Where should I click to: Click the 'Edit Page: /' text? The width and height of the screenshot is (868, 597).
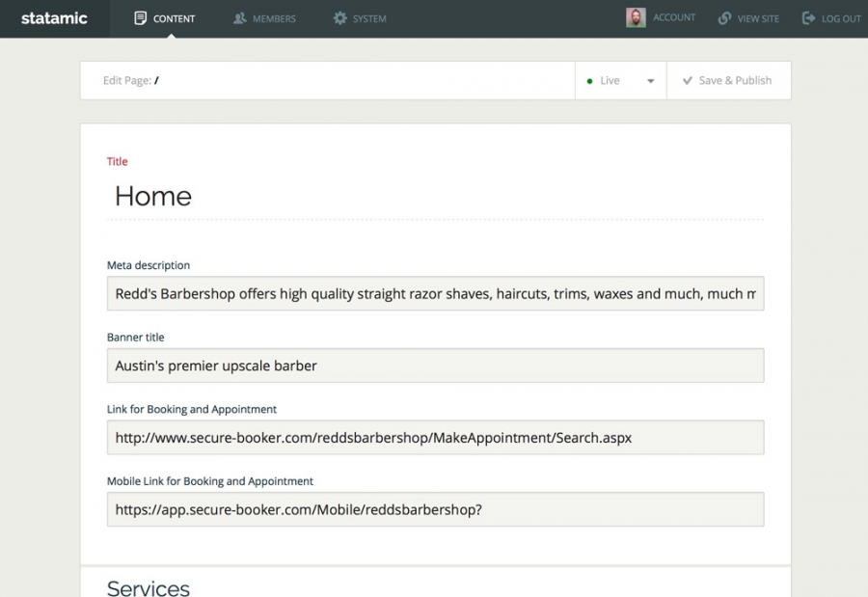pos(131,81)
